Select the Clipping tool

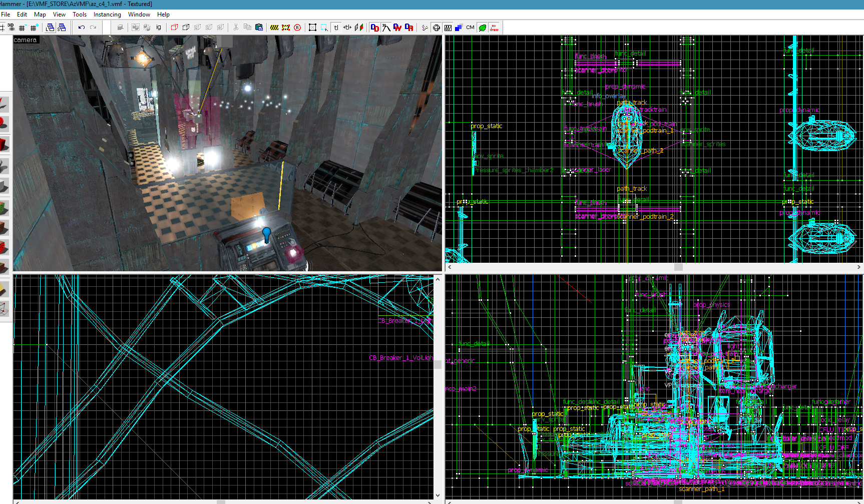tap(4, 289)
